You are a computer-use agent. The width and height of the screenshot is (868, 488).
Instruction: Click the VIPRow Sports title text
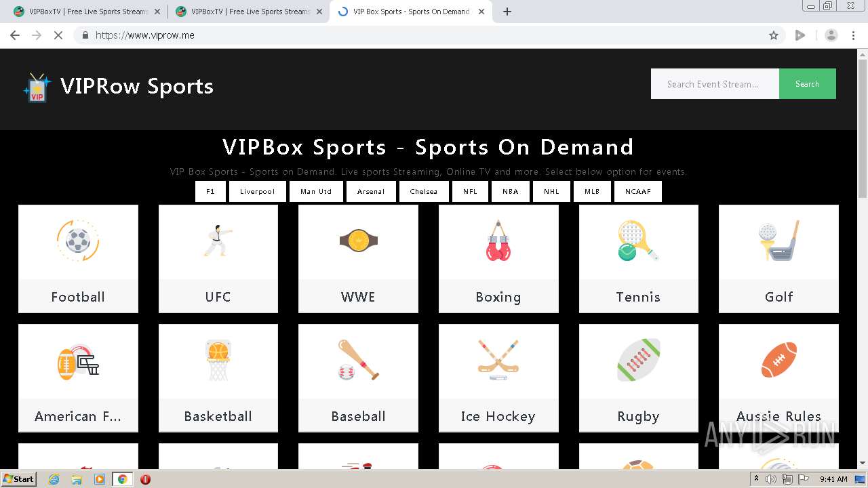tap(137, 86)
